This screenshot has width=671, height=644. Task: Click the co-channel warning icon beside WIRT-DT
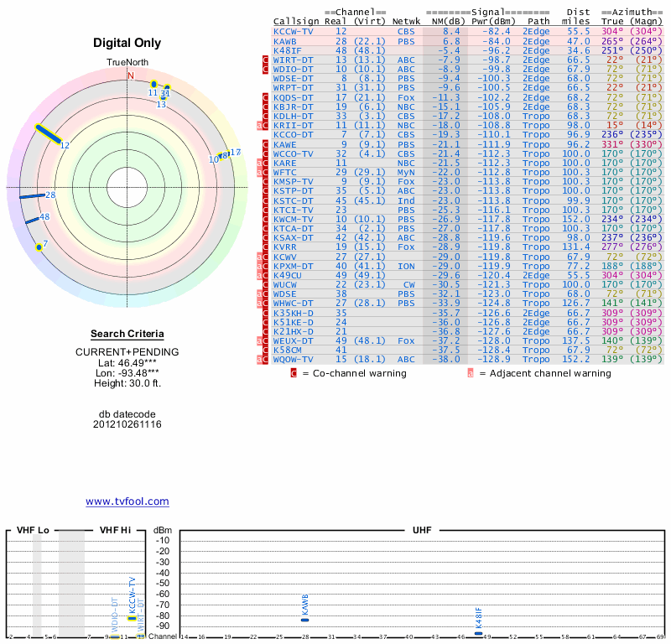click(x=265, y=60)
